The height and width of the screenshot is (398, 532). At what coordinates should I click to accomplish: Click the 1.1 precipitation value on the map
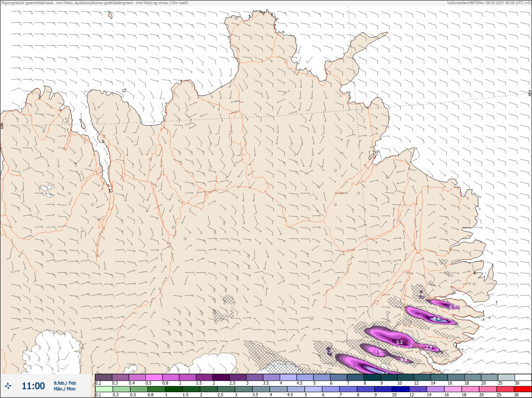[x=378, y=352]
